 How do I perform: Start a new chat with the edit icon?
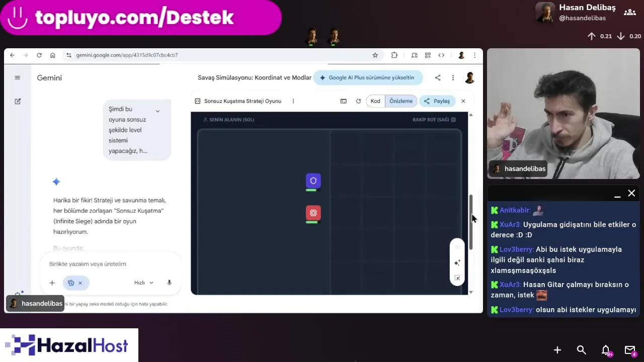point(18,101)
